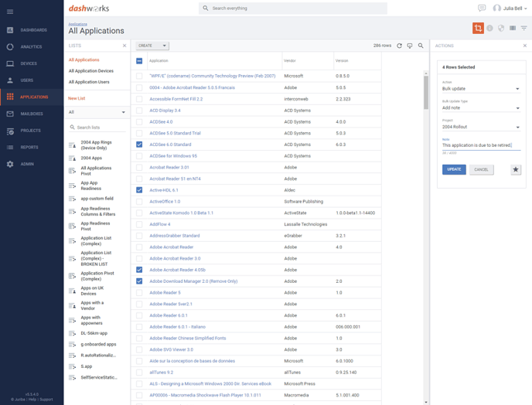
Task: Sort by the Vendor column header
Action: click(x=290, y=61)
